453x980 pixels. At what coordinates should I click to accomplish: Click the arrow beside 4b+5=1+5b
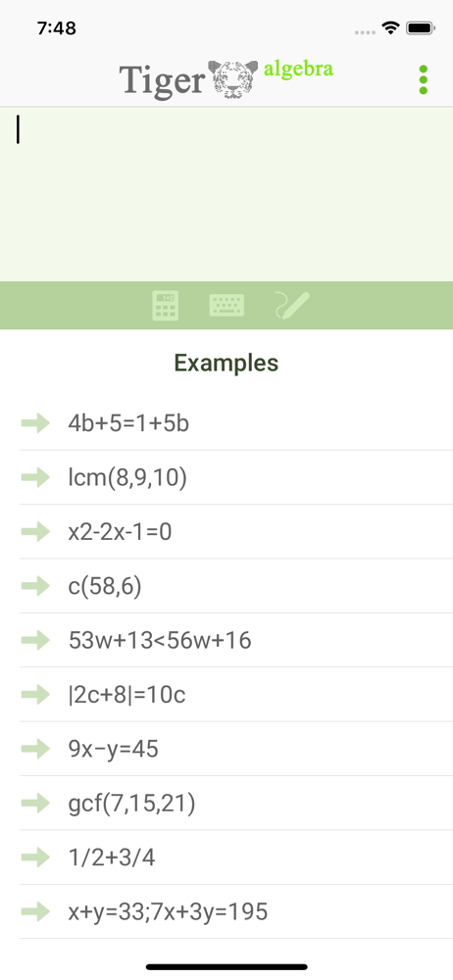click(35, 423)
